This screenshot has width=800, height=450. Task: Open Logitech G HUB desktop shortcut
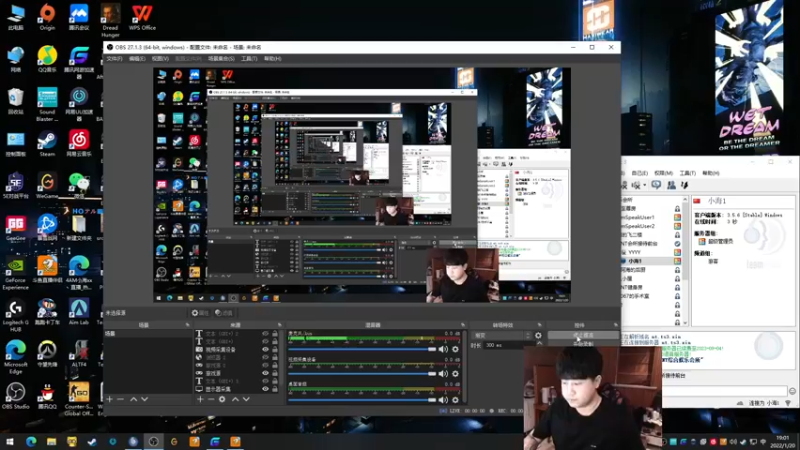pos(15,315)
